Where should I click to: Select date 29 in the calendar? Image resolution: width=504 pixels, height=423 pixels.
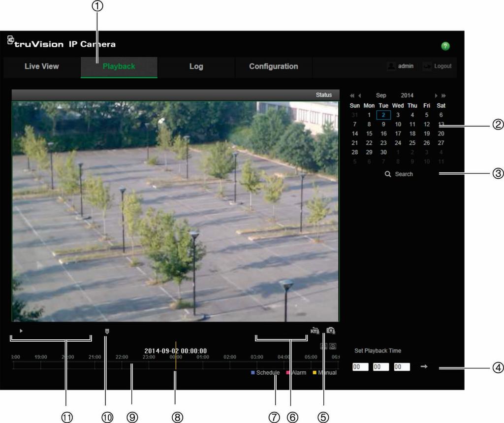pos(369,152)
